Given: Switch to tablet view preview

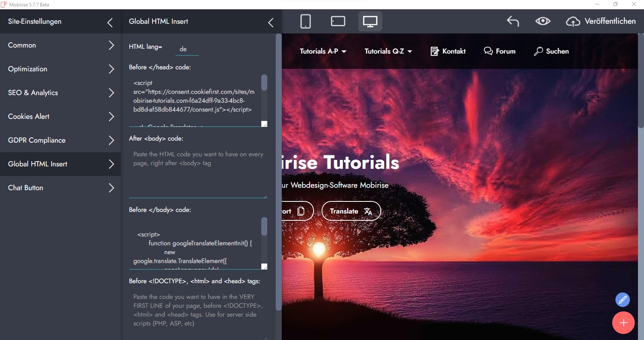Looking at the screenshot, I should (x=338, y=21).
